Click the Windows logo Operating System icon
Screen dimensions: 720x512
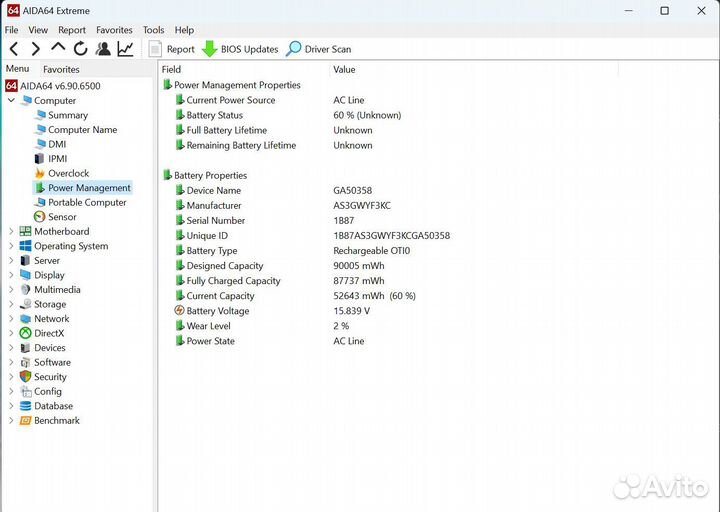26,246
